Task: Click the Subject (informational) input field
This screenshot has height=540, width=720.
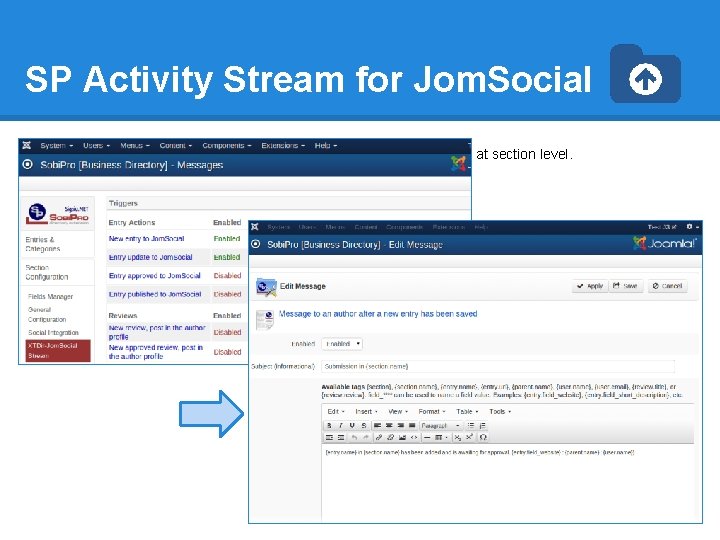Action: (498, 366)
